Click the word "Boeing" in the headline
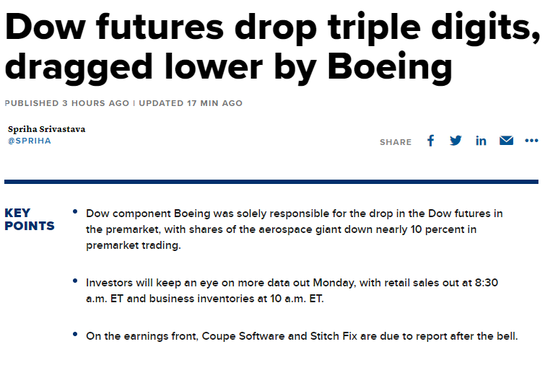The height and width of the screenshot is (365, 550). (x=390, y=67)
